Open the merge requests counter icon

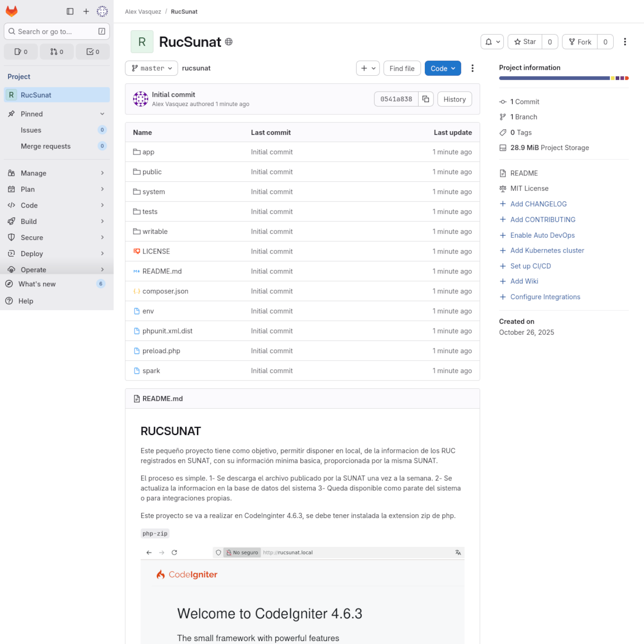click(x=57, y=52)
